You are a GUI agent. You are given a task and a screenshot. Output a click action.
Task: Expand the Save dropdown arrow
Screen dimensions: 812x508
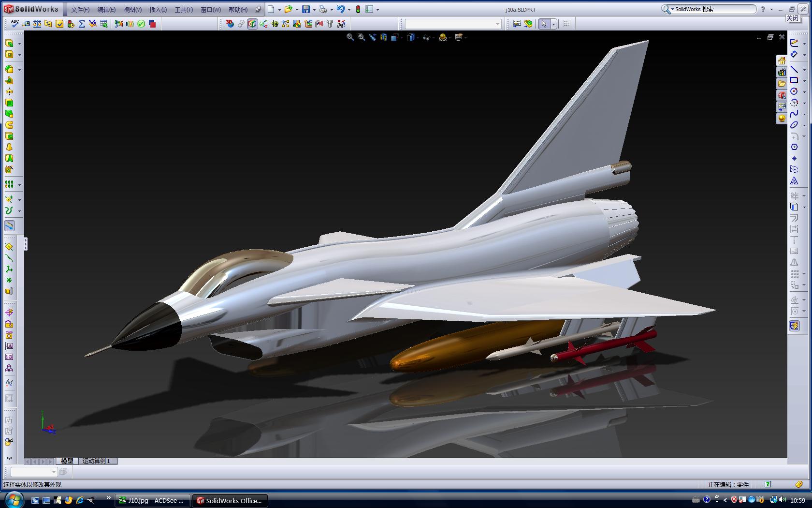314,10
